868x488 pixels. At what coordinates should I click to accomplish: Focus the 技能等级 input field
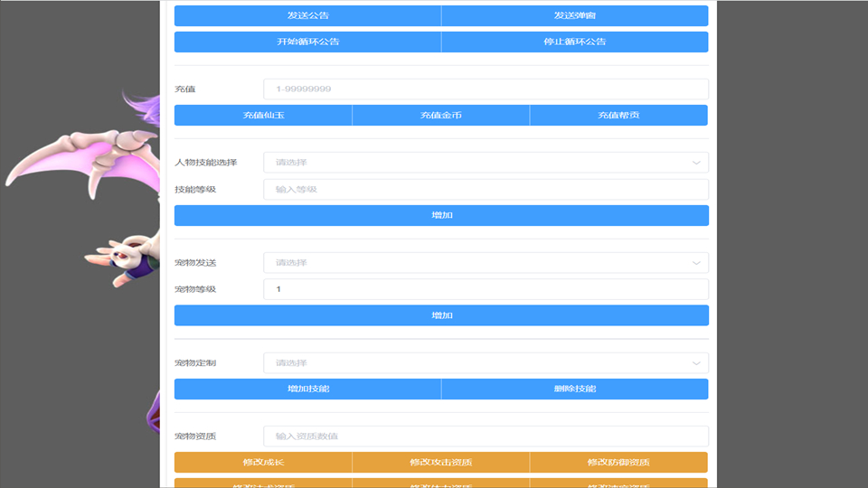486,189
